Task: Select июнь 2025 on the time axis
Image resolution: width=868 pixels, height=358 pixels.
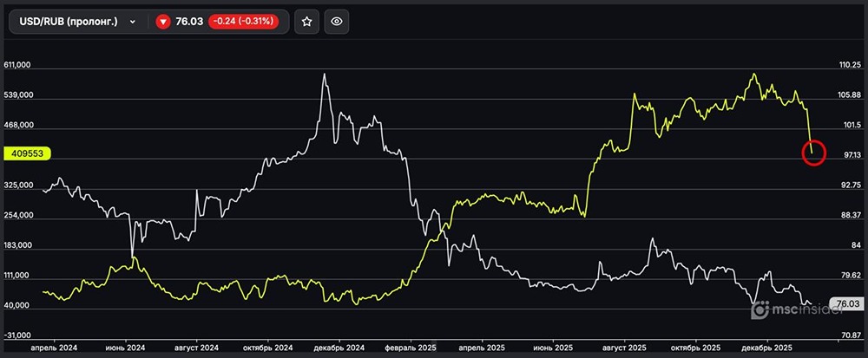Action: pos(552,348)
